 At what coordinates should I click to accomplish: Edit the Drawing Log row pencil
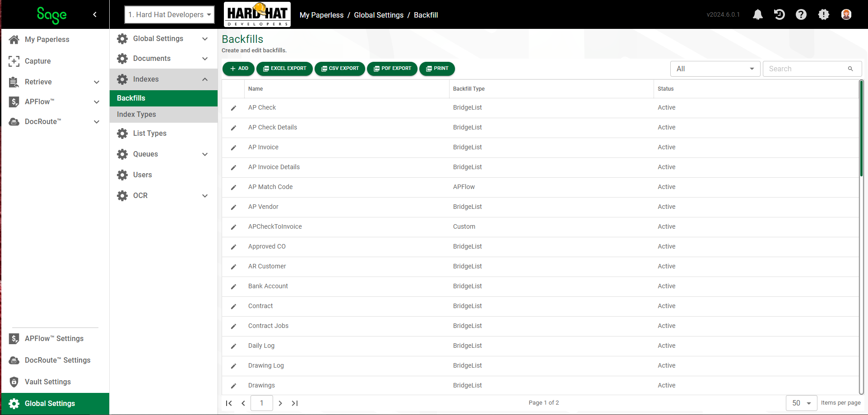(233, 366)
